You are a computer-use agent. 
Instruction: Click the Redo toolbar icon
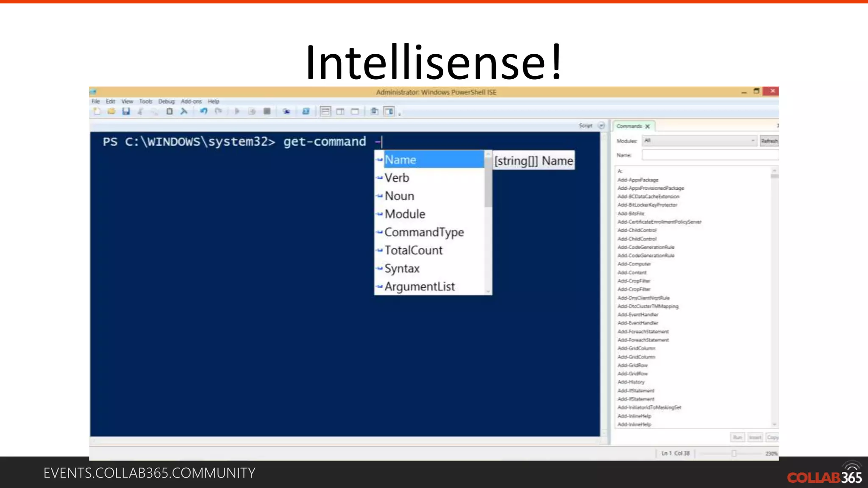click(x=218, y=111)
